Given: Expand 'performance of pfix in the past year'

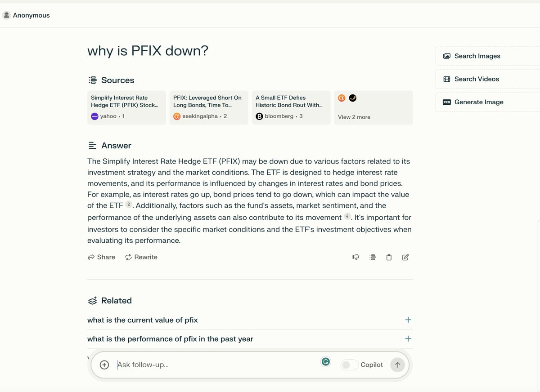Looking at the screenshot, I should [x=408, y=339].
